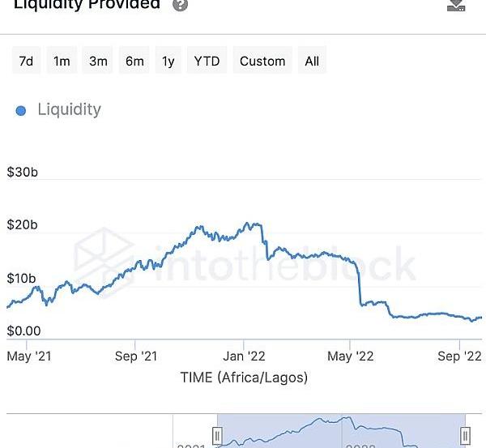This screenshot has width=486, height=448.
Task: Toggle the Liquidity series label
Action: coord(69,109)
